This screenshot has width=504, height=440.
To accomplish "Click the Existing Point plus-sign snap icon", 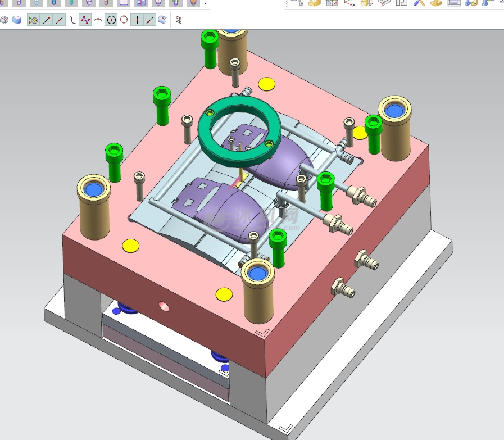I will pos(137,20).
